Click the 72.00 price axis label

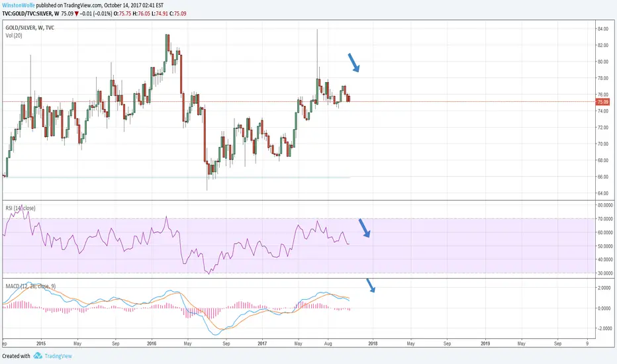[603, 128]
